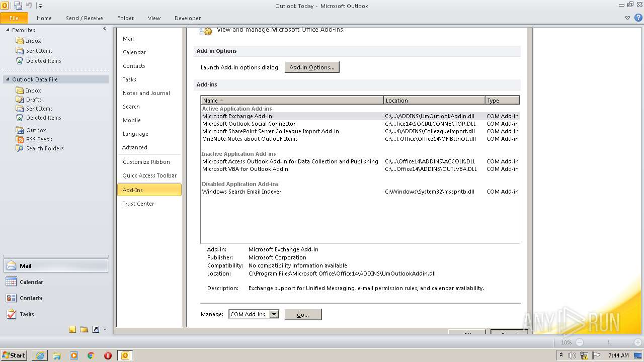Click the Shortcuts arrow icon

(96, 330)
